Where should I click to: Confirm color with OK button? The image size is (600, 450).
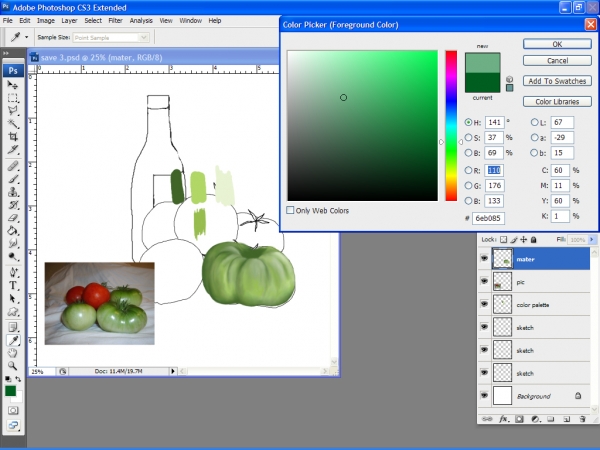click(x=557, y=44)
